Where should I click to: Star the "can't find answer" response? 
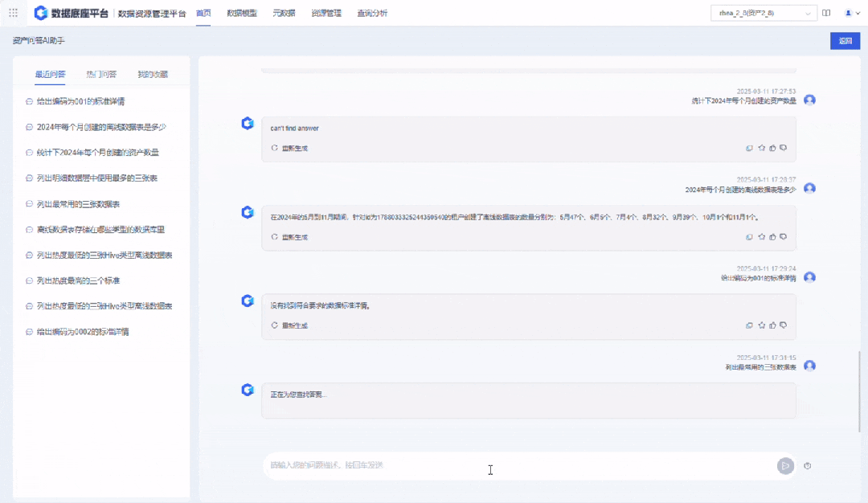(761, 148)
